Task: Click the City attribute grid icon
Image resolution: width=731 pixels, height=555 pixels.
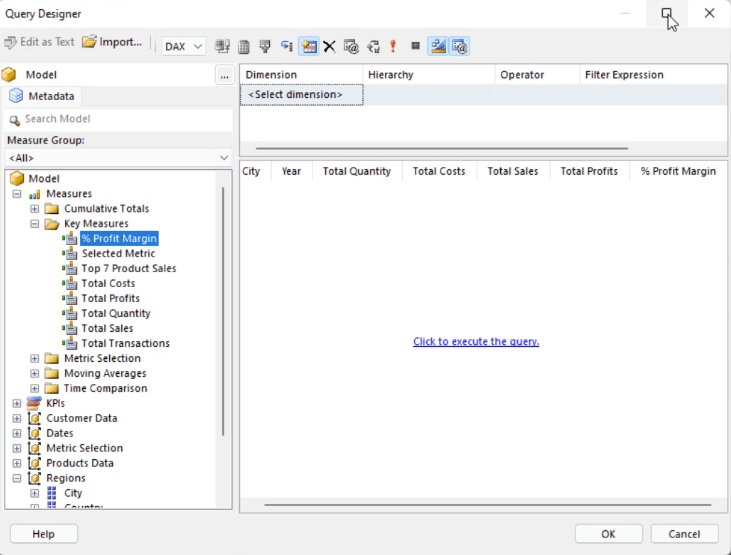Action: pyautogui.click(x=52, y=493)
